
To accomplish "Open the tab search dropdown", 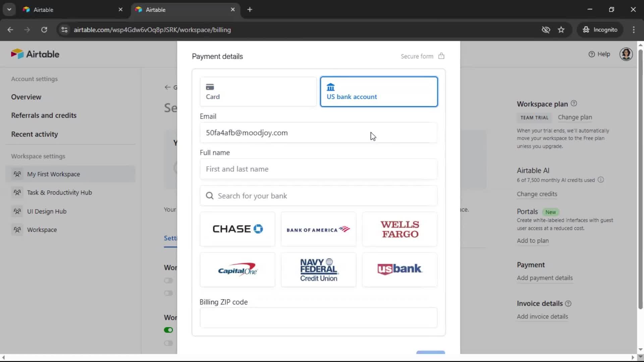I will [9, 9].
